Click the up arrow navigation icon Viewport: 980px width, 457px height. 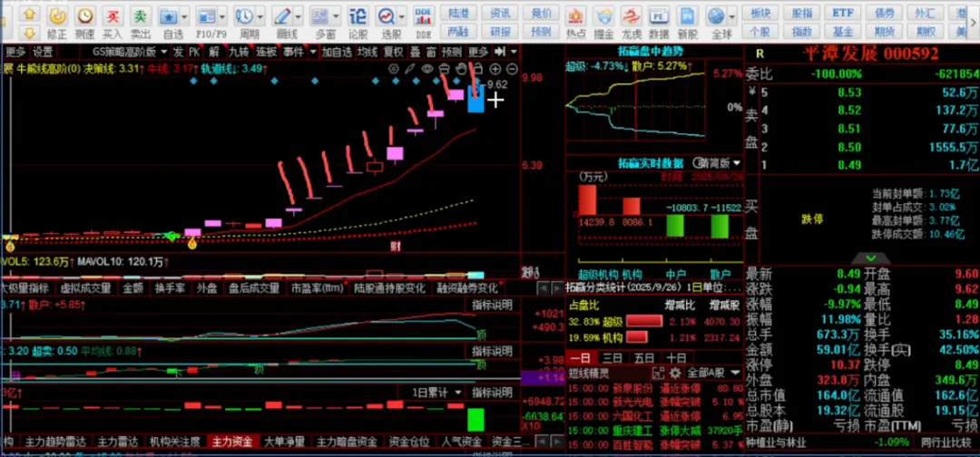pos(29,14)
